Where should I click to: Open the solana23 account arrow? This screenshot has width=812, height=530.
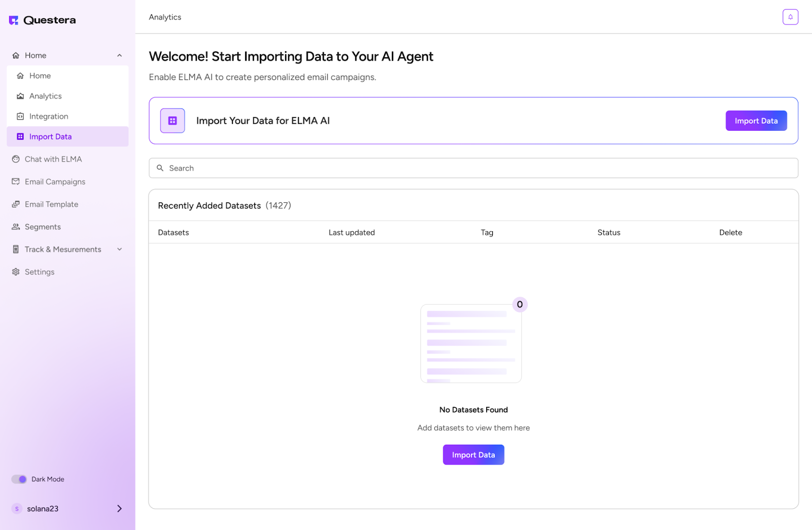point(119,509)
